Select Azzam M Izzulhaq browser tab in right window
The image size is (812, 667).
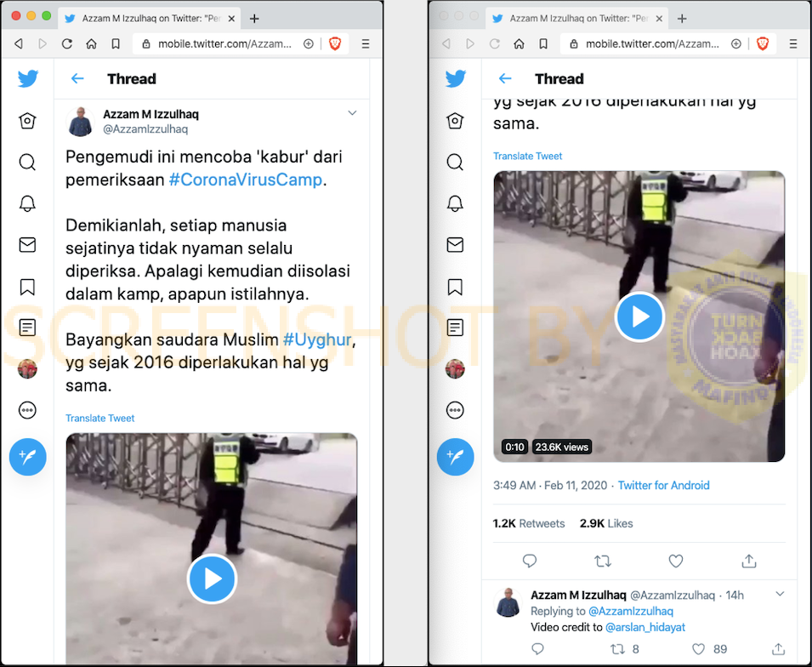coord(578,19)
